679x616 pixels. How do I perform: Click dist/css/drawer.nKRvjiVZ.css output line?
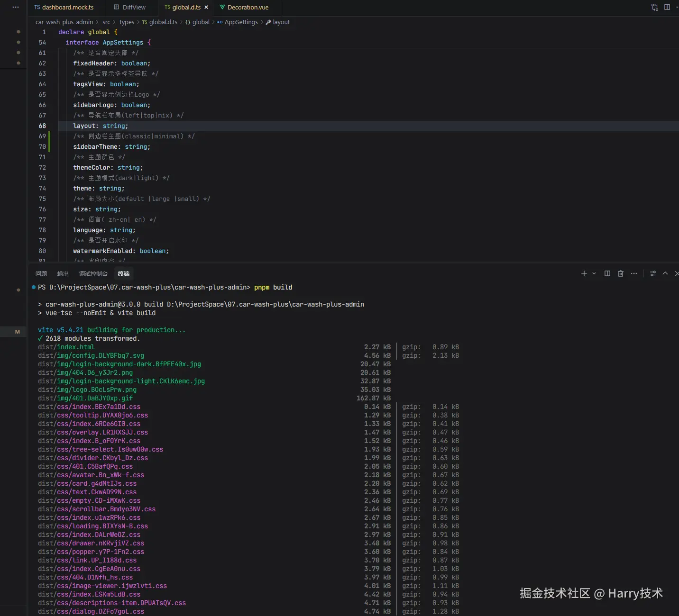[91, 543]
